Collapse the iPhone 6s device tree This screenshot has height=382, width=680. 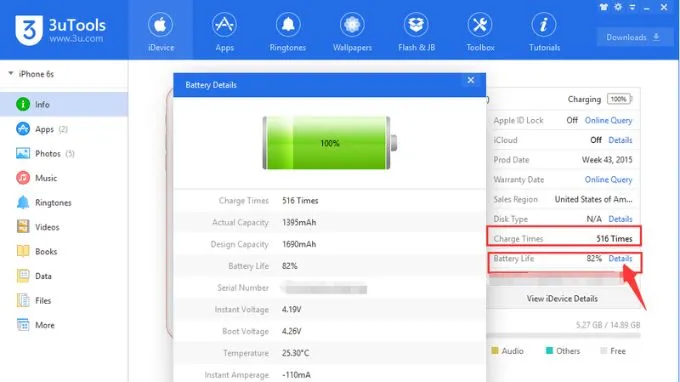point(10,74)
